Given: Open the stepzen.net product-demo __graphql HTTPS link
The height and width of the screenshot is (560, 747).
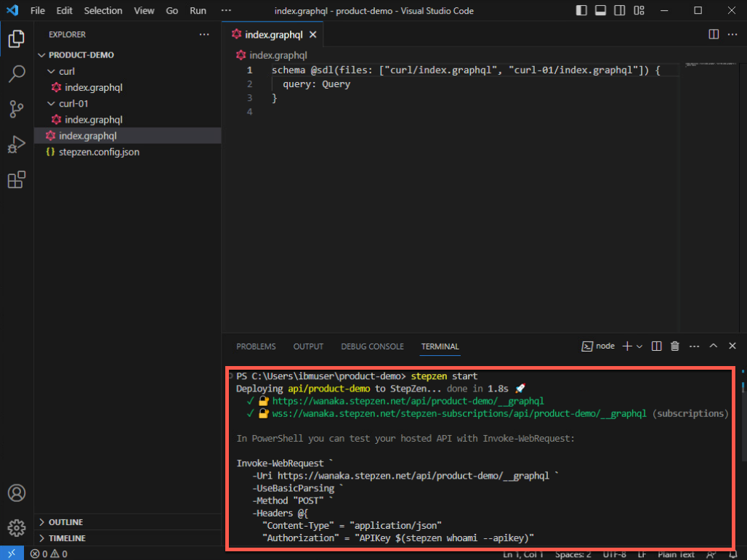Looking at the screenshot, I should (x=408, y=401).
